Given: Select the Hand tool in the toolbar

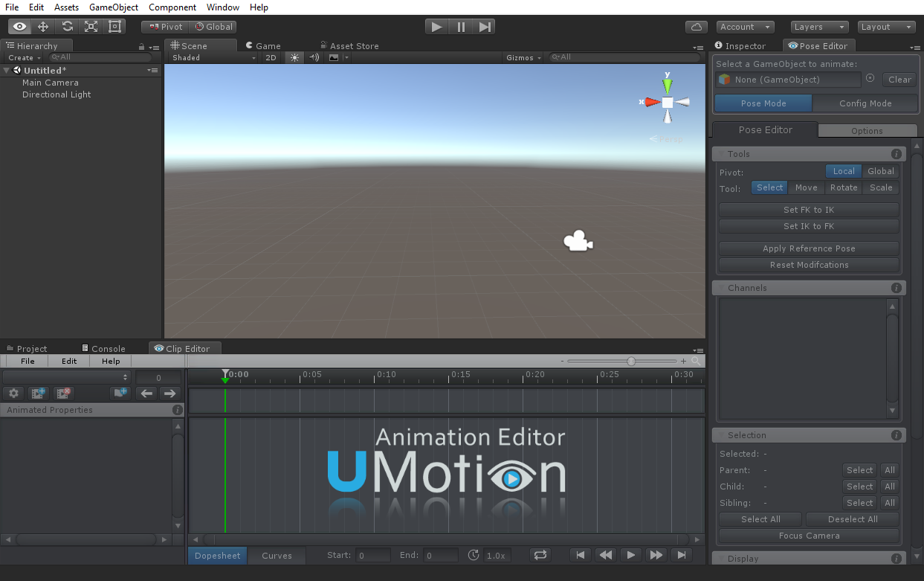Looking at the screenshot, I should click(19, 27).
